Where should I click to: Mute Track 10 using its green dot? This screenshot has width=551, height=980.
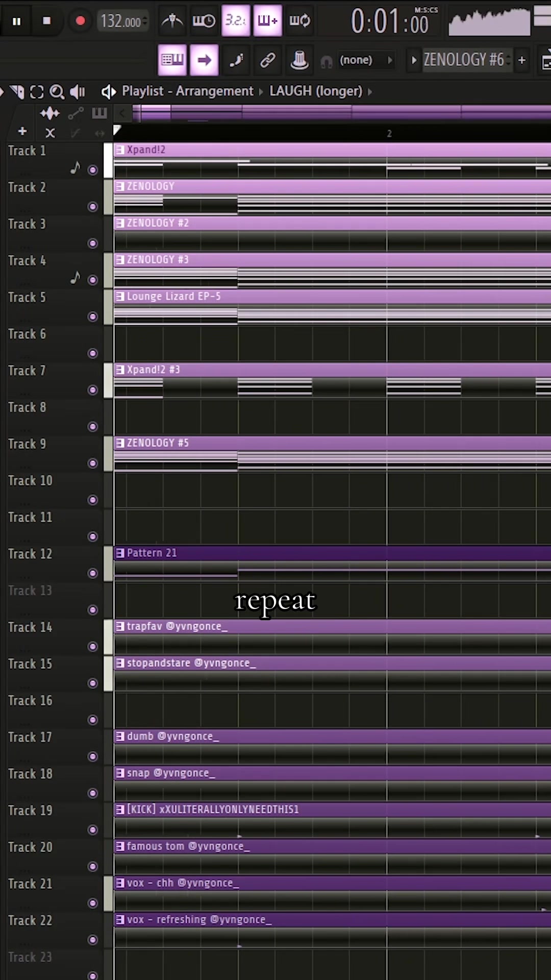point(92,500)
